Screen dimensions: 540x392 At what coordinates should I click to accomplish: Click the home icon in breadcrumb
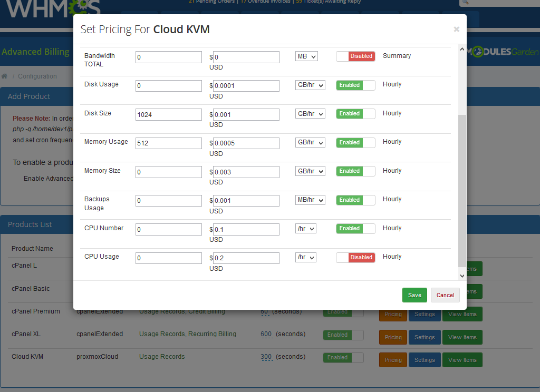point(4,76)
